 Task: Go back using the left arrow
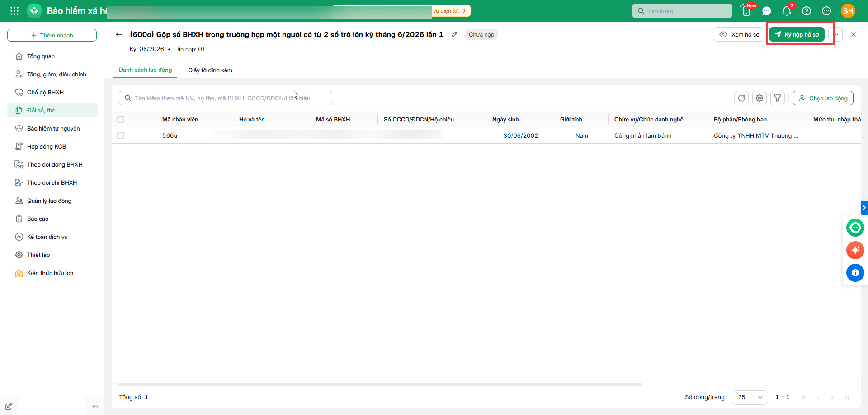coord(119,34)
